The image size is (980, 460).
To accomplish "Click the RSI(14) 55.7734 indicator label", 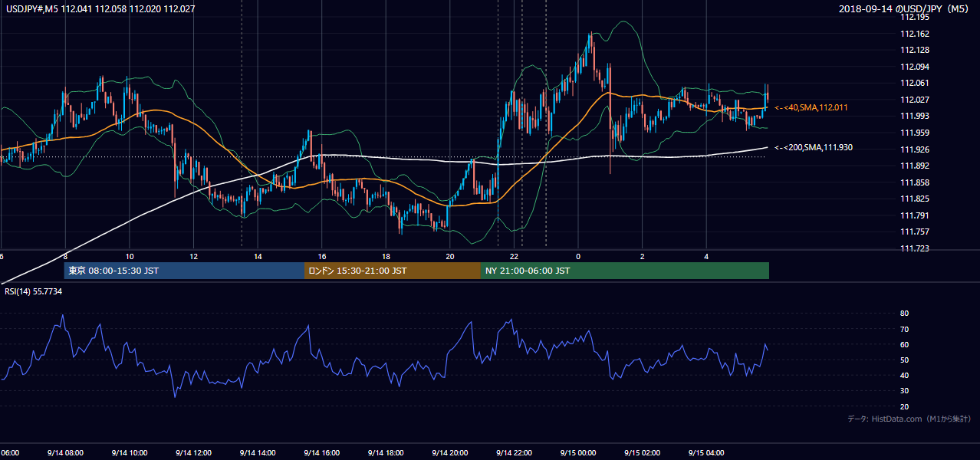I will tap(33, 292).
